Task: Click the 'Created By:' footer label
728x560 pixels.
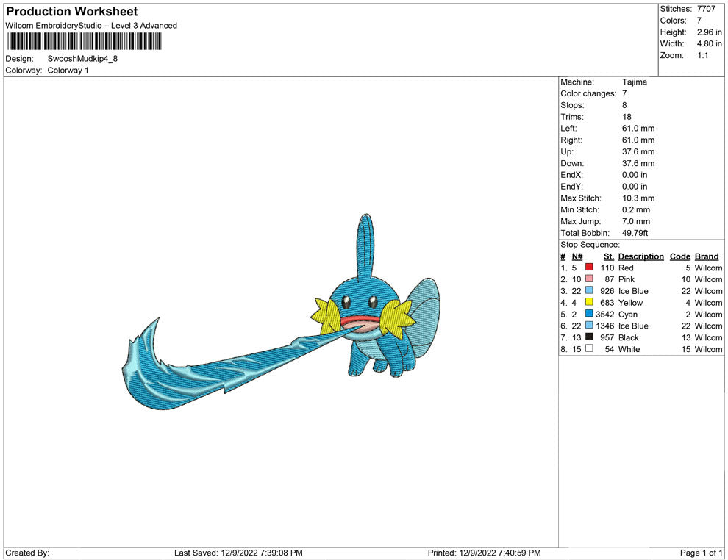Action: coord(27,553)
